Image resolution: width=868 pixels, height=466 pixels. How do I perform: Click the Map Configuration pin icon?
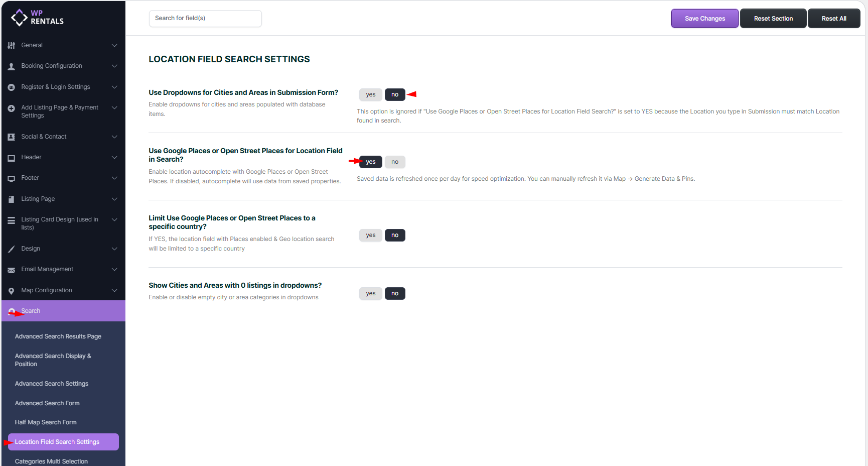[12, 291]
